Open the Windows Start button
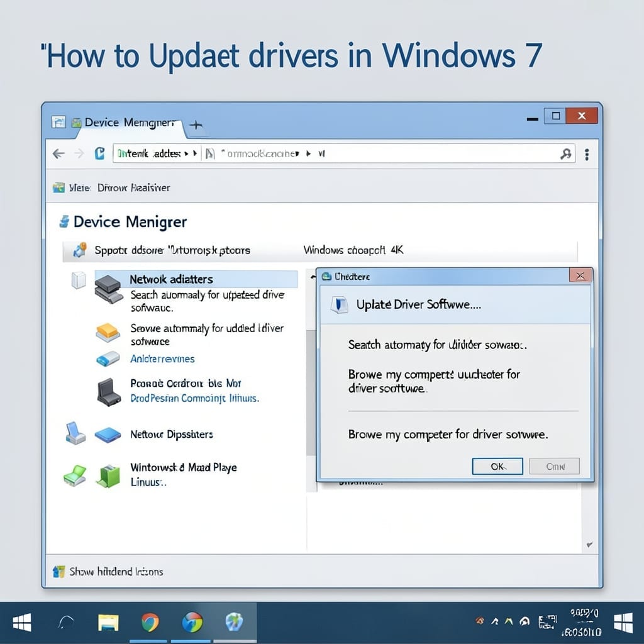This screenshot has width=644, height=644. tap(22, 623)
